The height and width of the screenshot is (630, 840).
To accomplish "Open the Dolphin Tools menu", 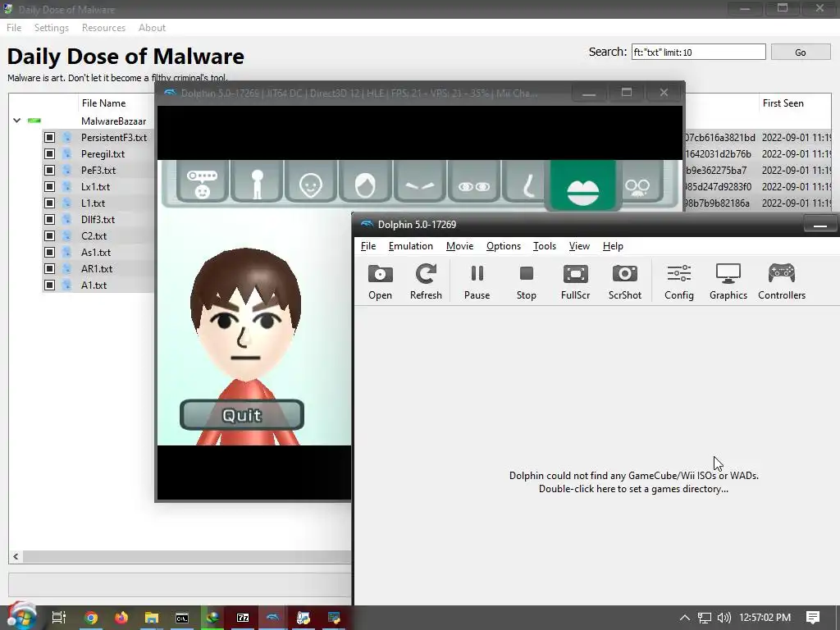I will [545, 246].
